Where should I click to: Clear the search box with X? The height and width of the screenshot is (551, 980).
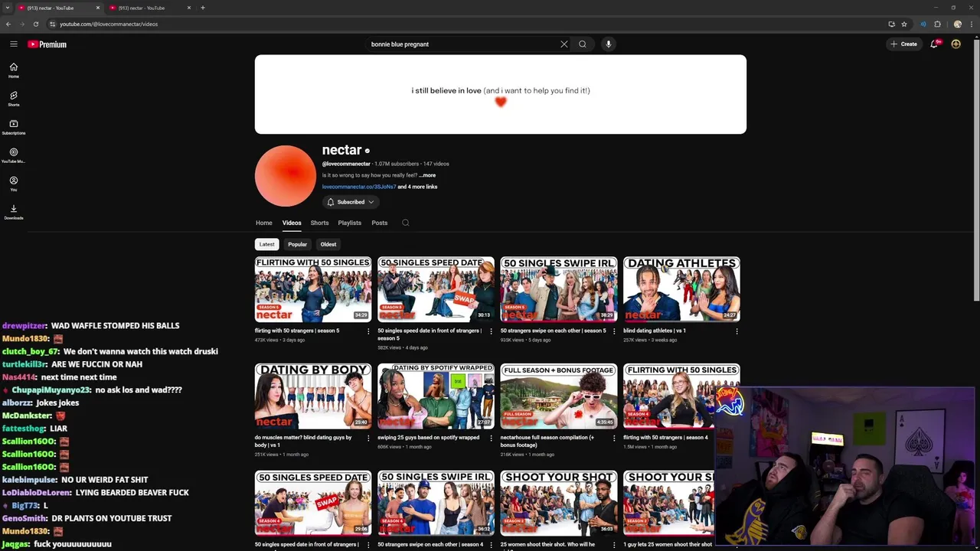(564, 44)
